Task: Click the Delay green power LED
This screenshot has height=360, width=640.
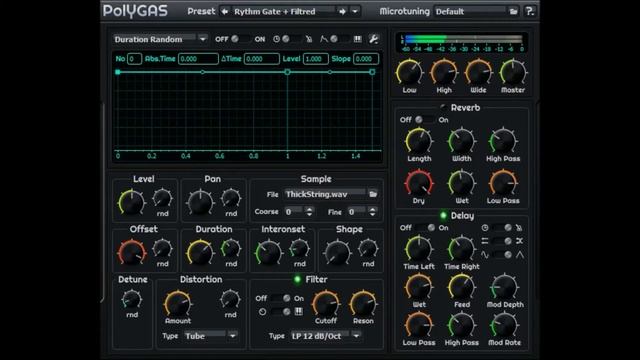Action: tap(443, 215)
